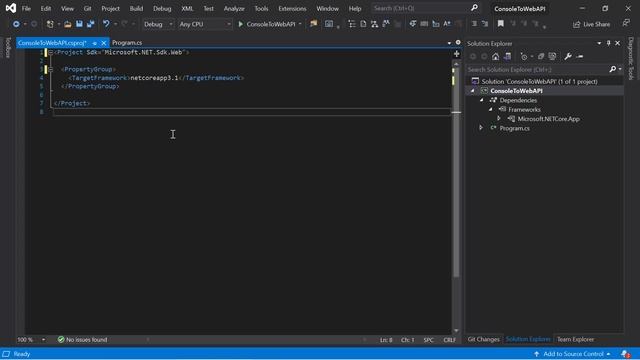Open the notifications icon in status bar
Viewport: 640px width, 360px height.
point(625,354)
